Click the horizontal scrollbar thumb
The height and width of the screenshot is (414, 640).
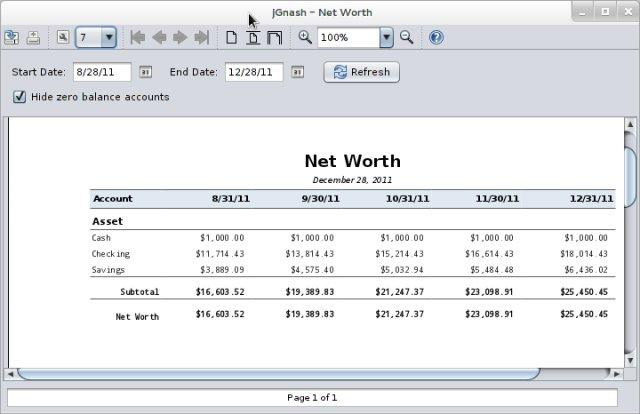pos(279,374)
